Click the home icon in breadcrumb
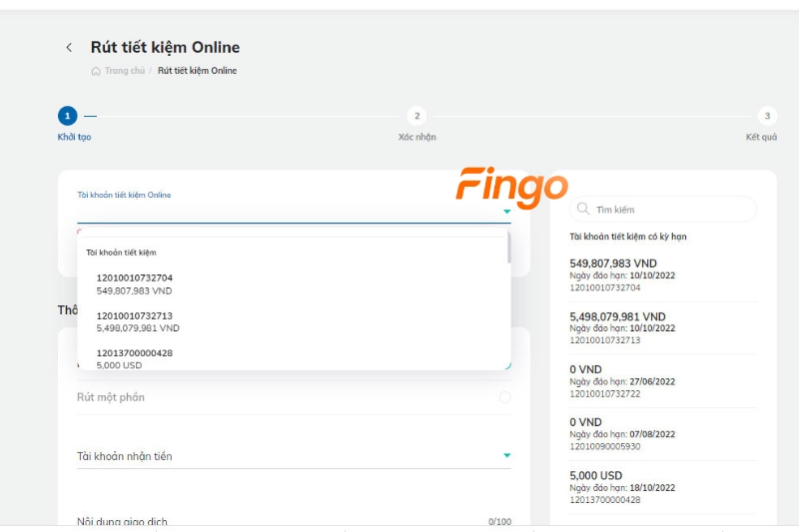This screenshot has height=532, width=799. [x=96, y=71]
